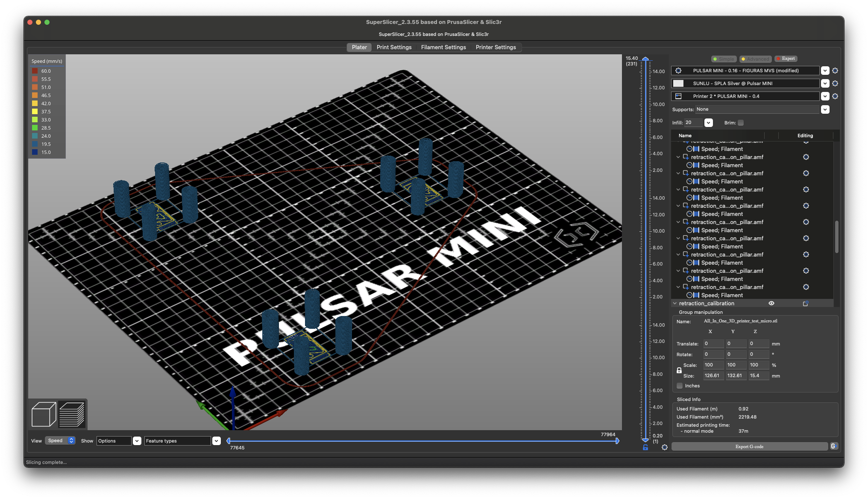The width and height of the screenshot is (868, 499).
Task: Enable the Brim checkbox
Action: point(741,123)
